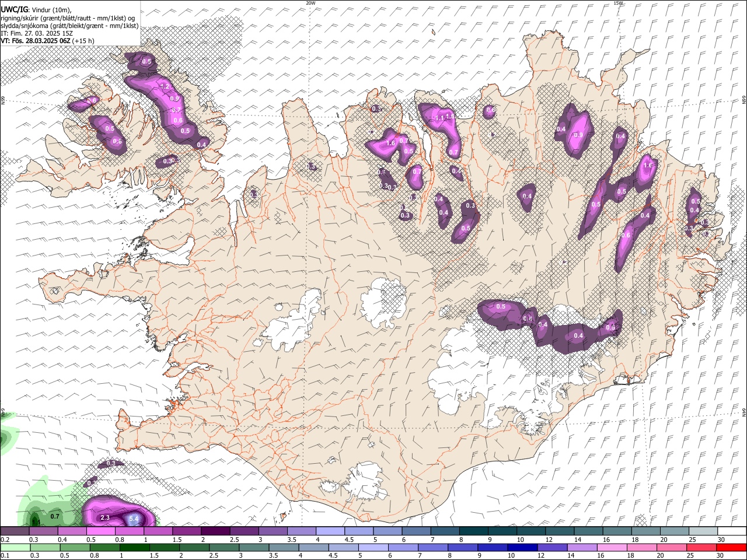Select the lavender swatch at 4, top scale
The height and width of the screenshot is (560, 747).
tap(330, 531)
